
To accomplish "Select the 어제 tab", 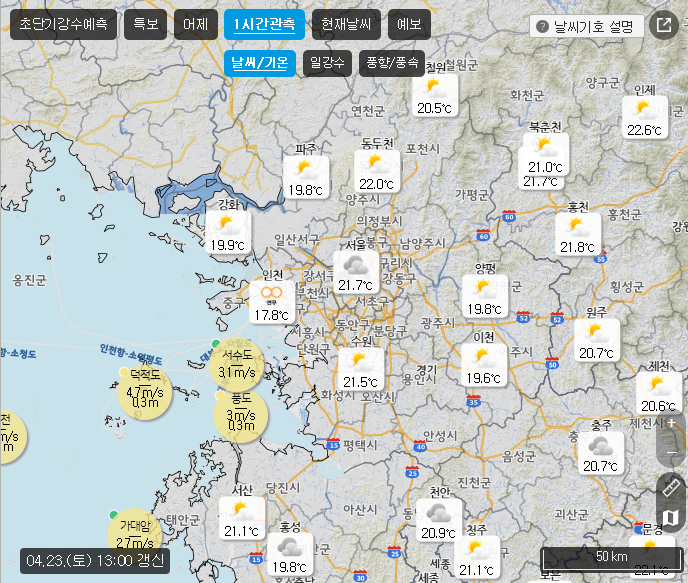I will [x=196, y=24].
